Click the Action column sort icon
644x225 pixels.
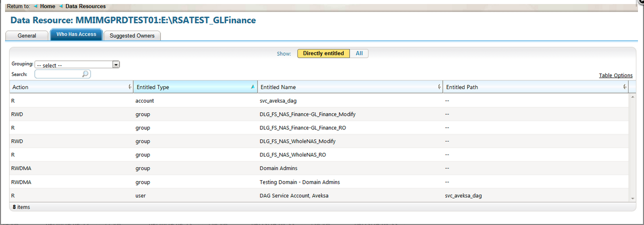130,87
